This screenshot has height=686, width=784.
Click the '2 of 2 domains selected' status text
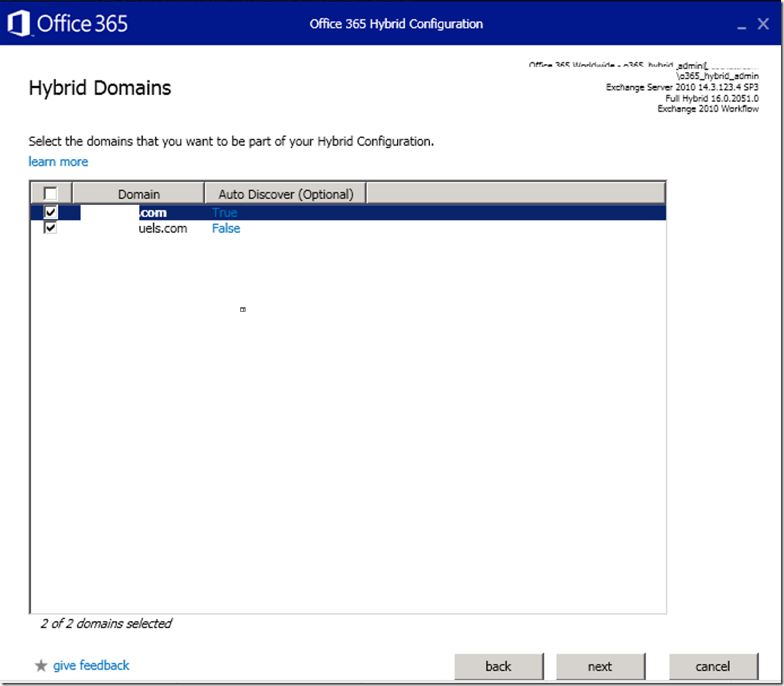coord(106,623)
